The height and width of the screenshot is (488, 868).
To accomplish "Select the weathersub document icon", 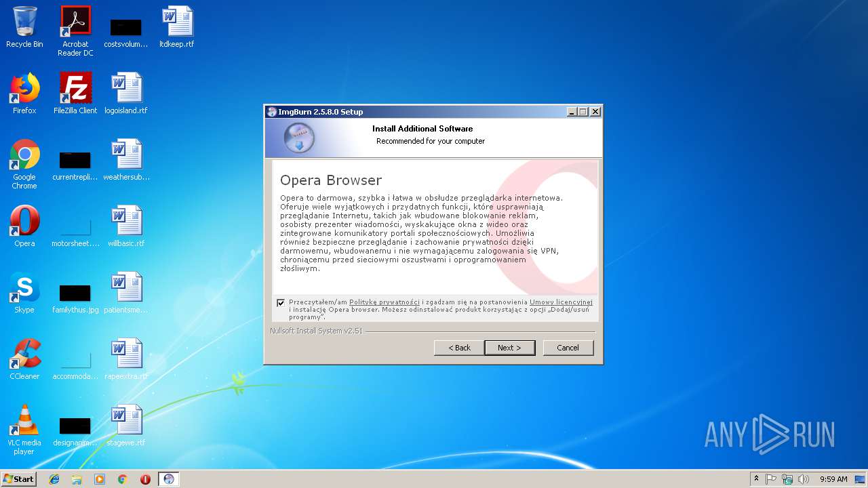I will pyautogui.click(x=126, y=160).
